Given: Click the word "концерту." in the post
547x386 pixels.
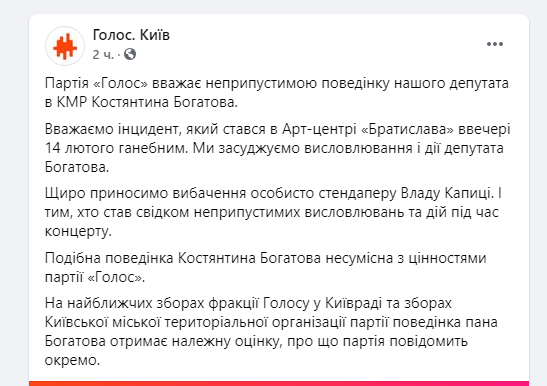Looking at the screenshot, I should pyautogui.click(x=78, y=232).
